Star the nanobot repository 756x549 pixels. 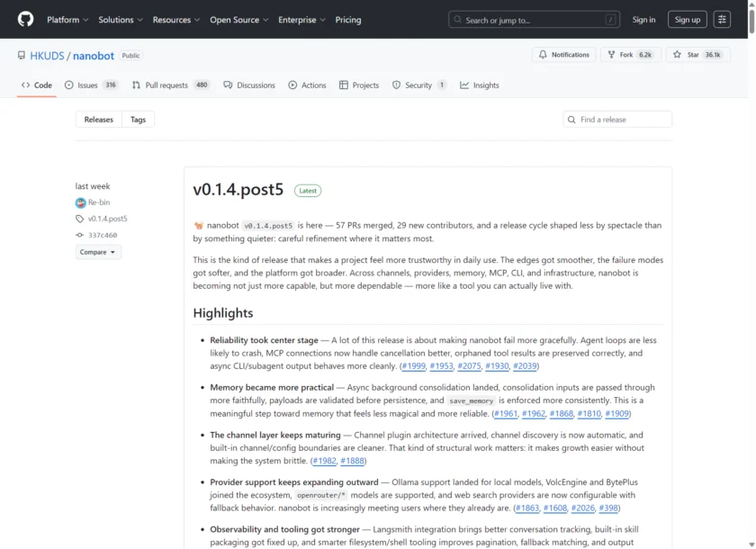pos(697,55)
